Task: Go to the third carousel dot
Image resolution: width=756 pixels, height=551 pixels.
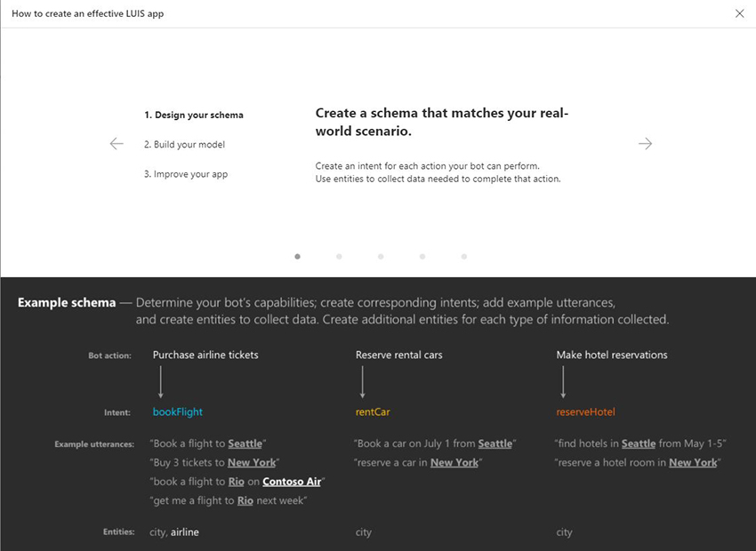Action: point(381,256)
